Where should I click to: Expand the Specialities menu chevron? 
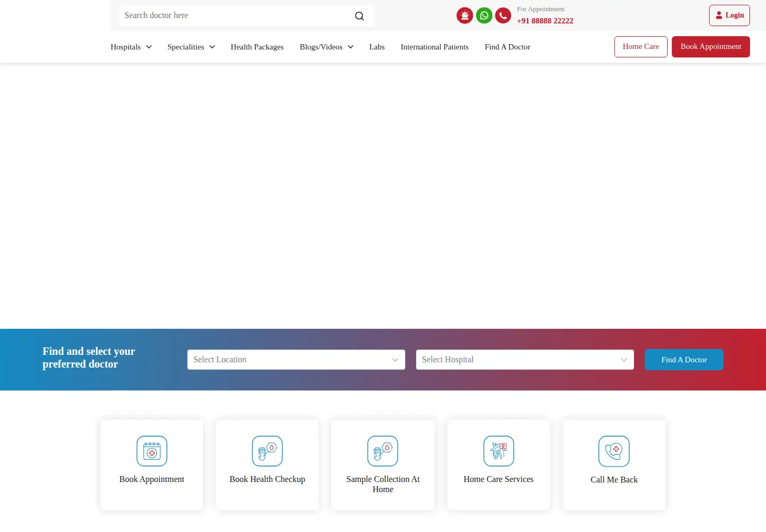212,47
